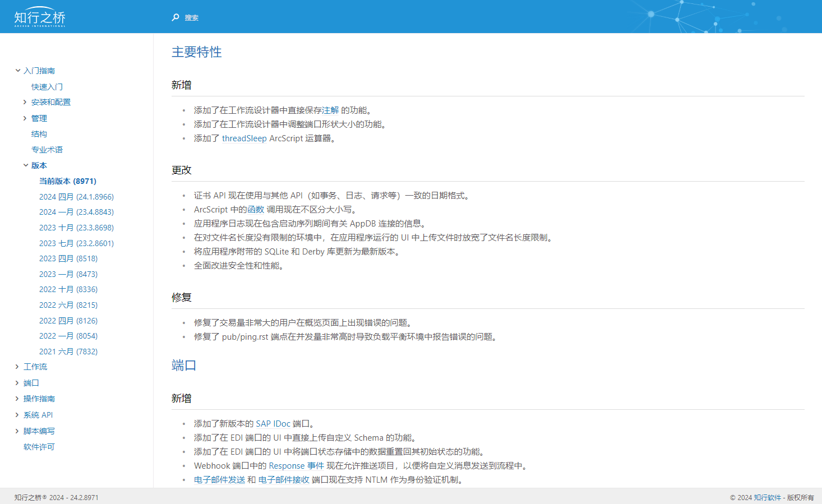
Task: Focus the 搜索 search field
Action: [x=192, y=18]
